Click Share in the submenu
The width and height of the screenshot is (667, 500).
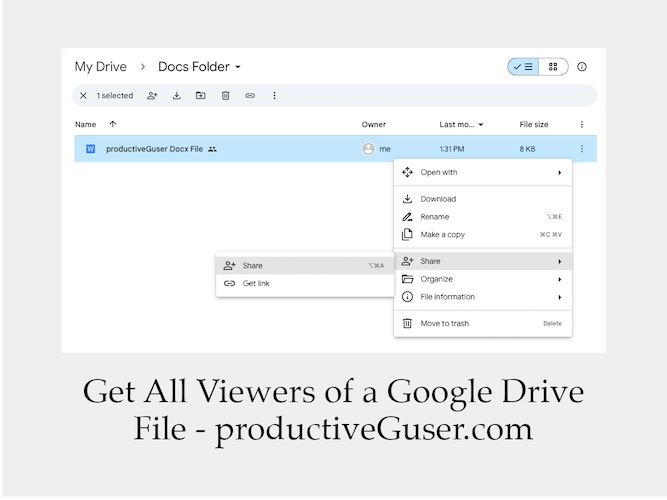pyautogui.click(x=305, y=266)
